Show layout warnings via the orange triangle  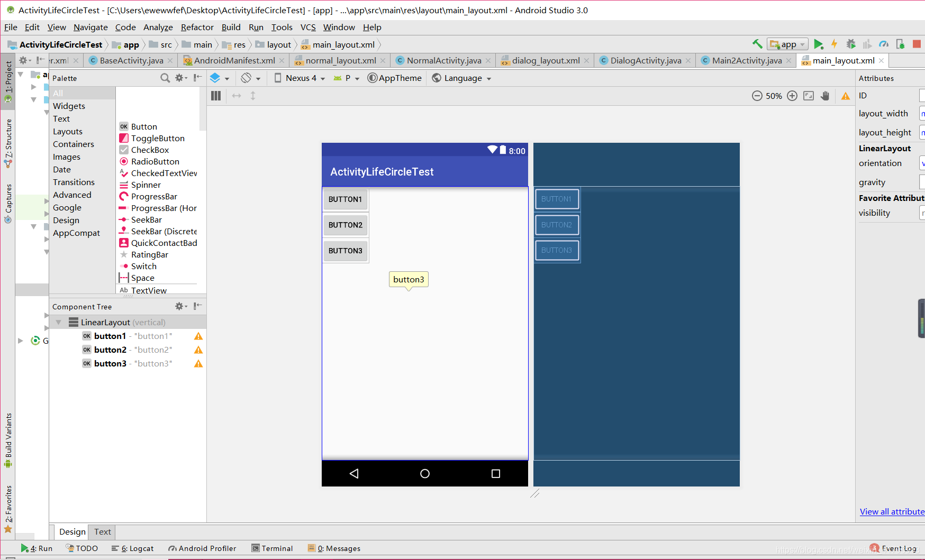pyautogui.click(x=846, y=96)
